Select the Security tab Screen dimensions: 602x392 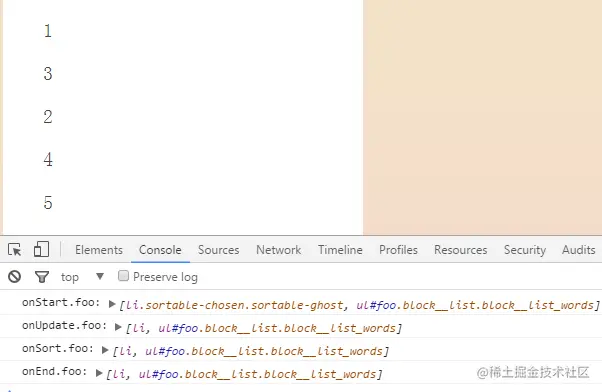(524, 250)
